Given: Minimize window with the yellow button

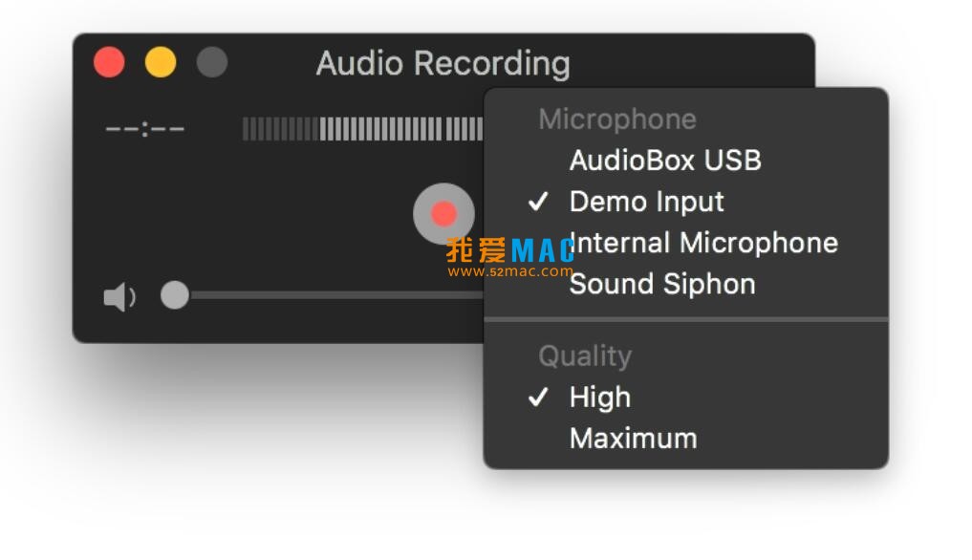Looking at the screenshot, I should (161, 63).
